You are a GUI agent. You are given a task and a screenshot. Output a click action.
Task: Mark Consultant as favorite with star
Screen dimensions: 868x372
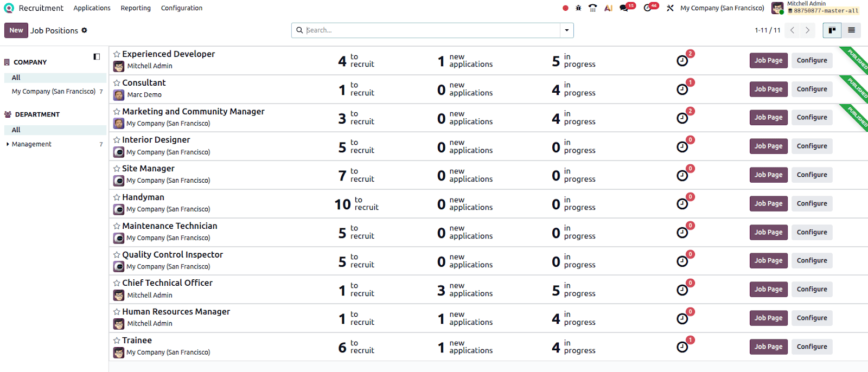(117, 83)
